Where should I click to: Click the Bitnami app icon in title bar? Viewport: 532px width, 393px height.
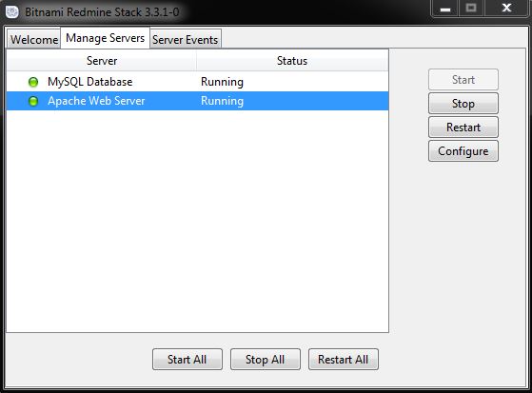pos(12,12)
